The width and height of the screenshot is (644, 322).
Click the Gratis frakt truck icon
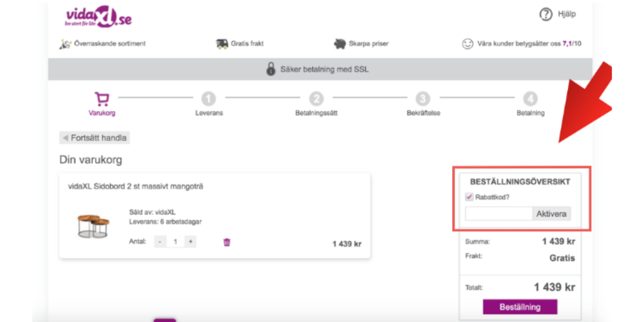pos(222,44)
